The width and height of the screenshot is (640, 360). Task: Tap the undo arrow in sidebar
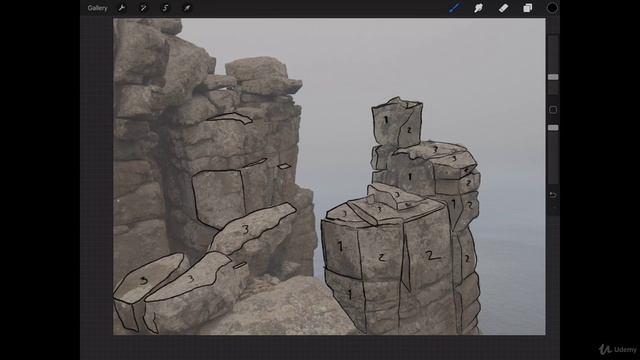tap(553, 195)
